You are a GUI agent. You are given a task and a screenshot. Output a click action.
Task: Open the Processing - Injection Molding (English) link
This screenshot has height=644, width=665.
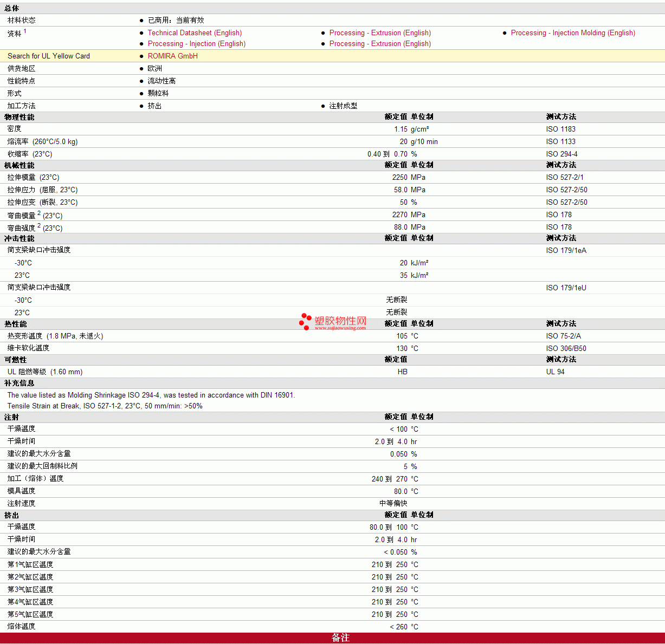[573, 33]
